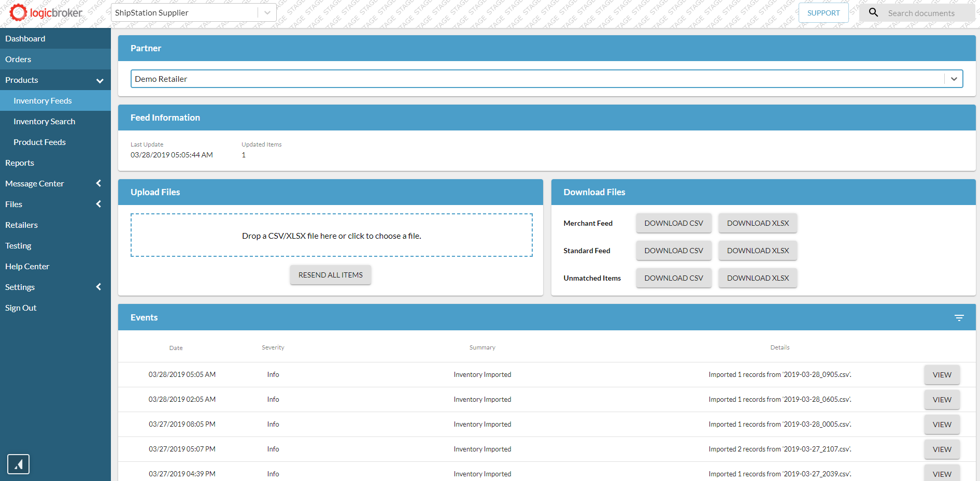This screenshot has width=980, height=481.
Task: Click the Details column header
Action: [780, 347]
